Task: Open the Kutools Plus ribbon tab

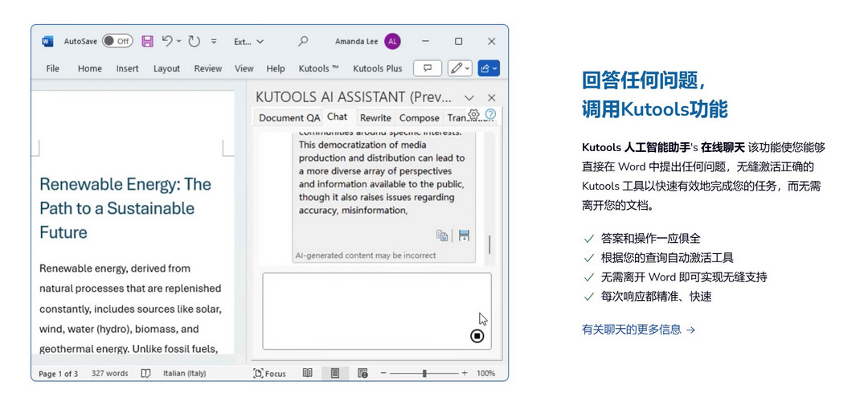Action: tap(378, 68)
